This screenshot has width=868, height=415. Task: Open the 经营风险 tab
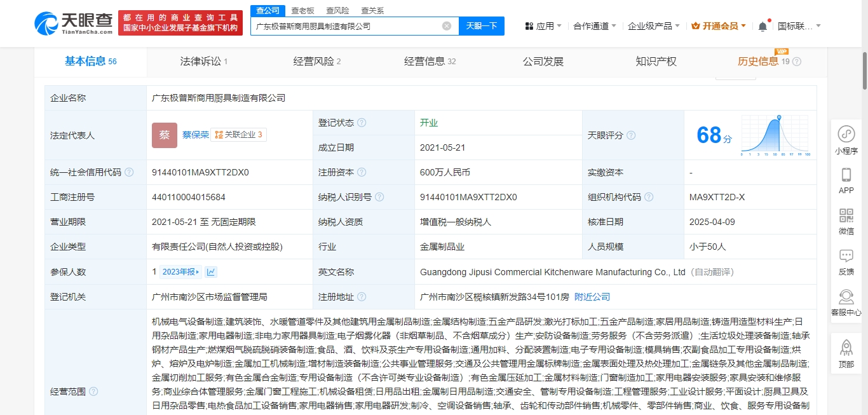[317, 62]
